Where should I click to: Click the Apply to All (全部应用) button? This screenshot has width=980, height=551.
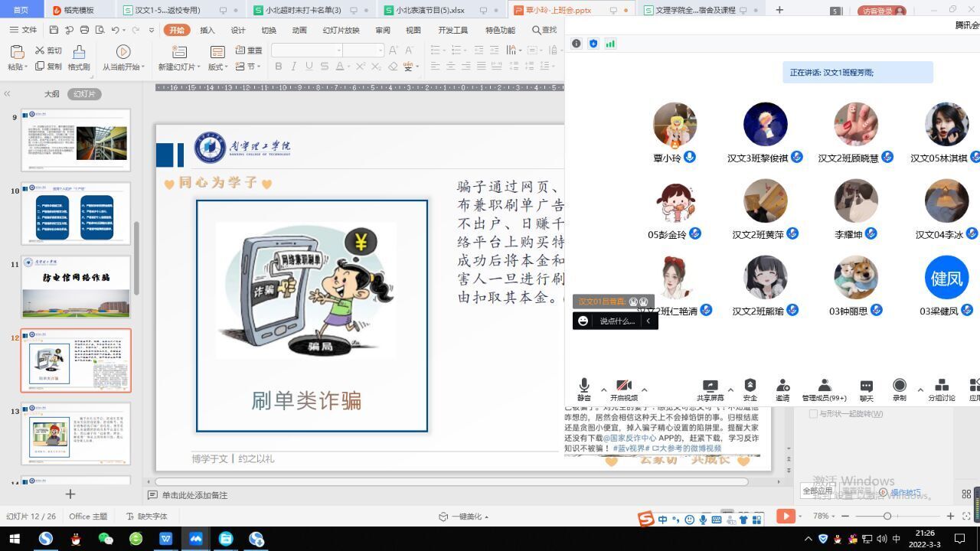[x=818, y=491]
